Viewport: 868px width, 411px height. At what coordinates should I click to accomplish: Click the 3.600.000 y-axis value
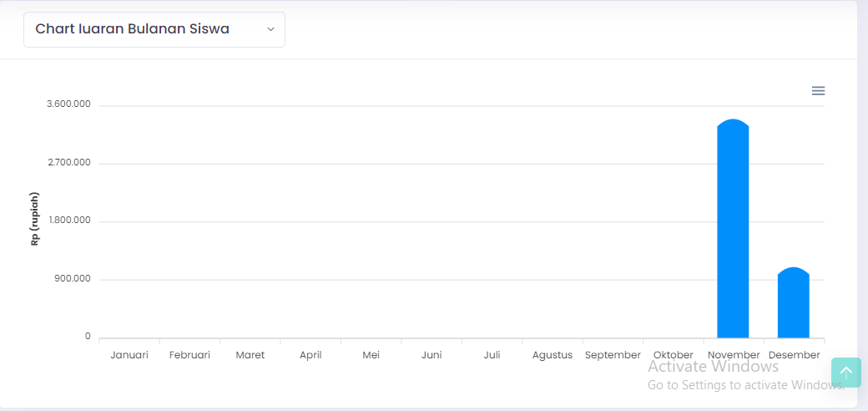tap(69, 104)
